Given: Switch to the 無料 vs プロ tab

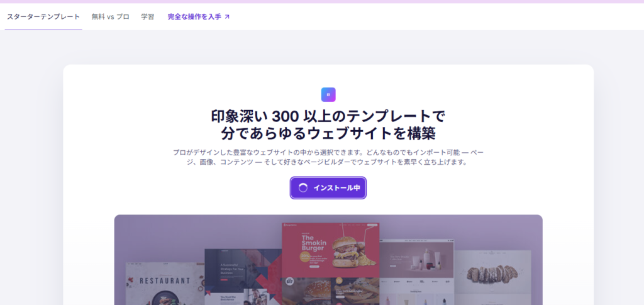Looking at the screenshot, I should [110, 17].
